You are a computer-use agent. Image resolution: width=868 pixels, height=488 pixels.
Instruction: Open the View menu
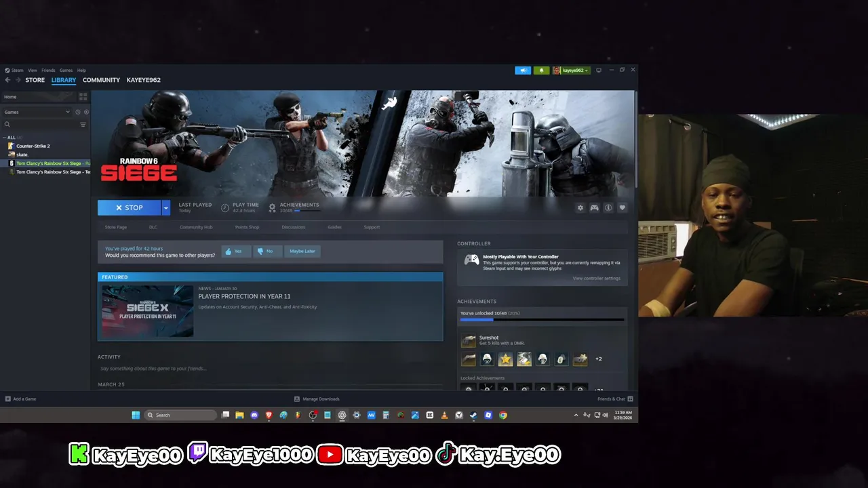[33, 70]
